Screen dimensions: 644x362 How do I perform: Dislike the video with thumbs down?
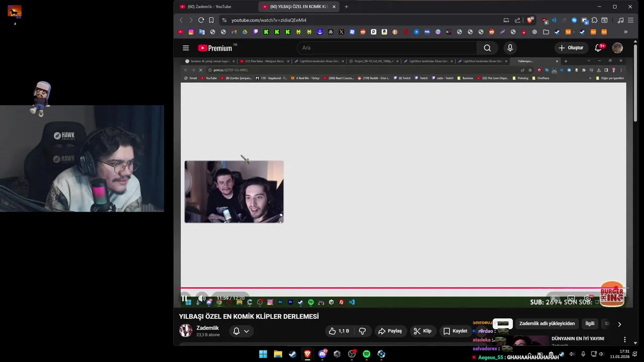[x=362, y=331]
